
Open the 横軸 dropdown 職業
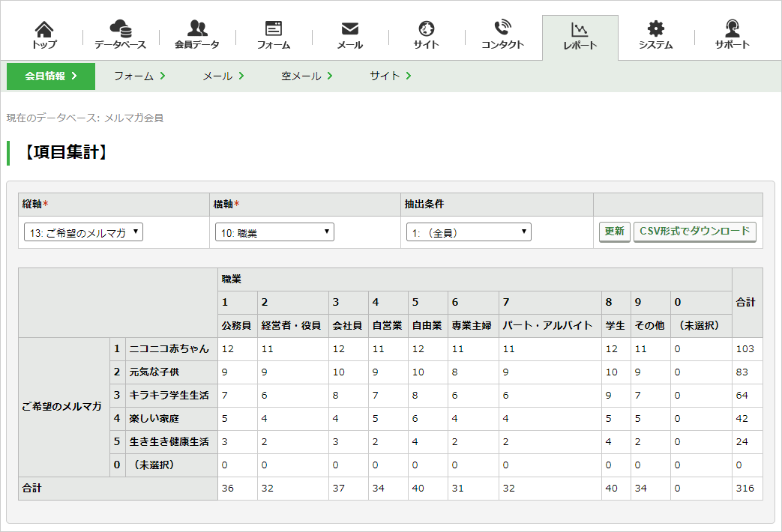274,232
